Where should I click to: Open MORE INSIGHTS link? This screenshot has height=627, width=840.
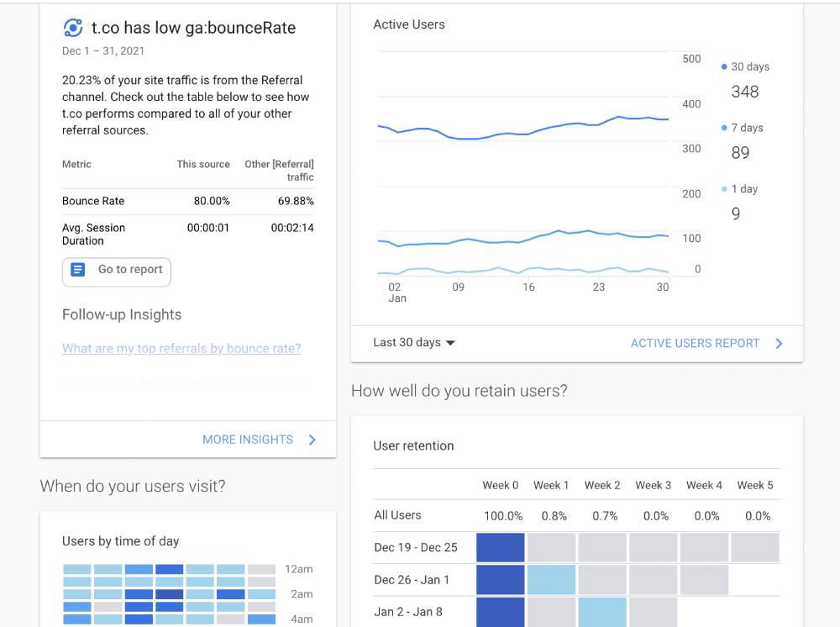click(248, 440)
